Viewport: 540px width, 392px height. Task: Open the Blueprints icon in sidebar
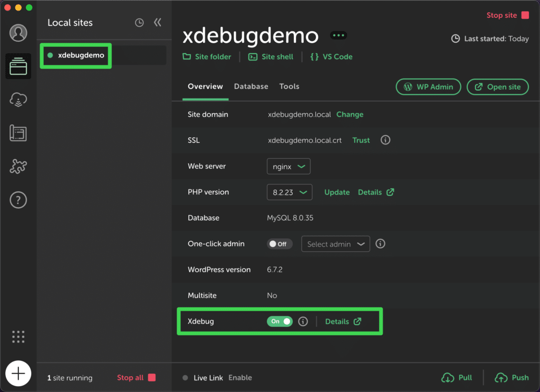18,133
